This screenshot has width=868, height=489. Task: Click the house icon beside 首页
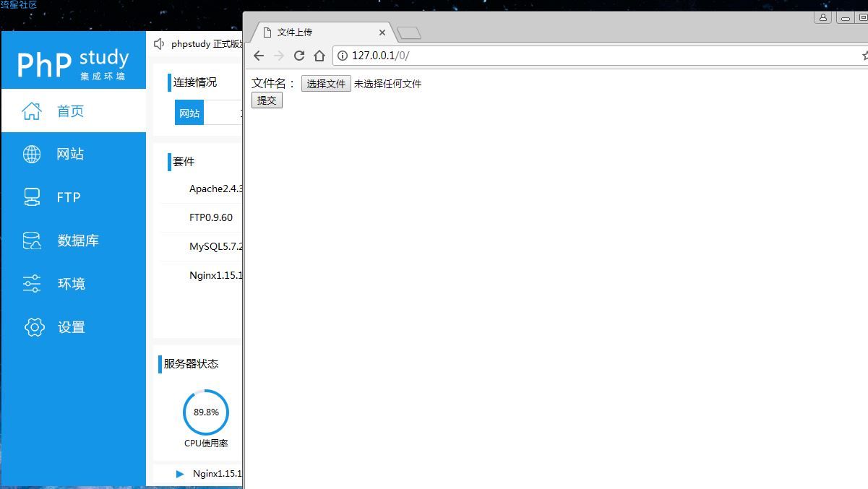point(32,111)
